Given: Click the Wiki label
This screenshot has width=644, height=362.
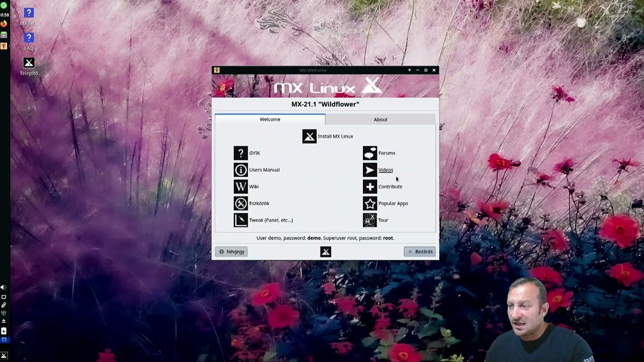Looking at the screenshot, I should point(254,187).
